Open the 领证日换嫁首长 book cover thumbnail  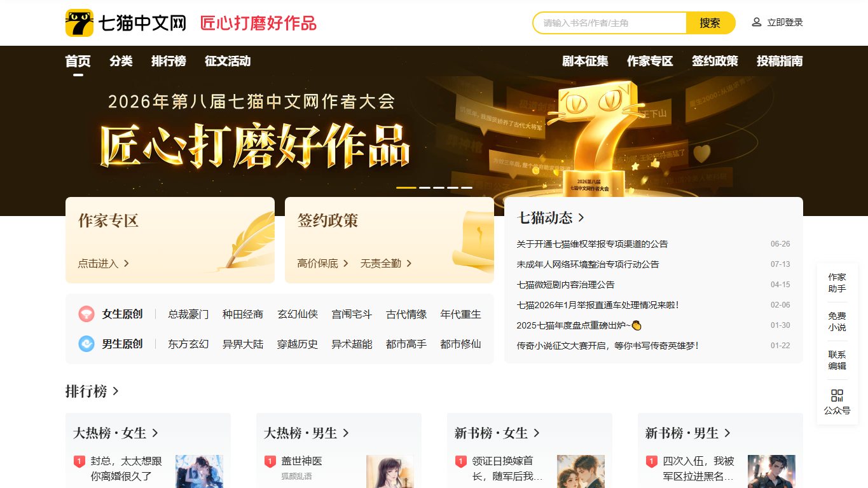[581, 471]
